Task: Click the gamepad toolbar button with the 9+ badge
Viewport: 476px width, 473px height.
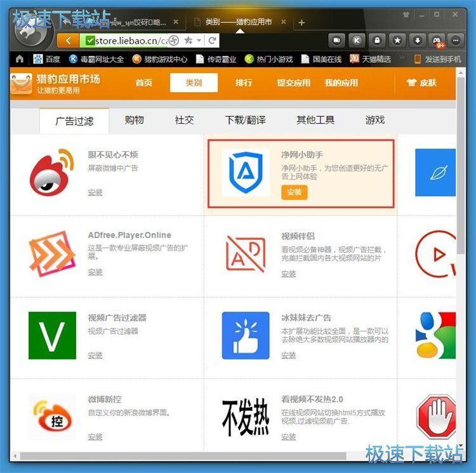Action: [x=437, y=41]
